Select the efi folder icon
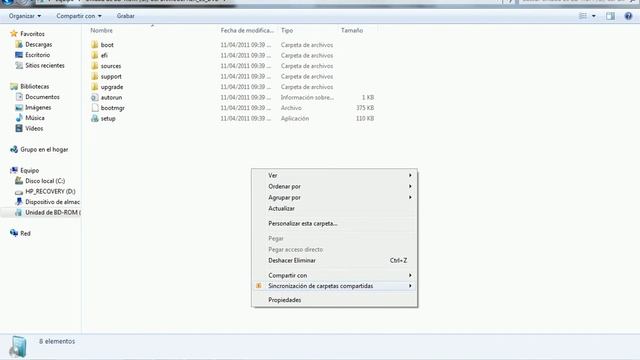The width and height of the screenshot is (640, 360). point(95,55)
